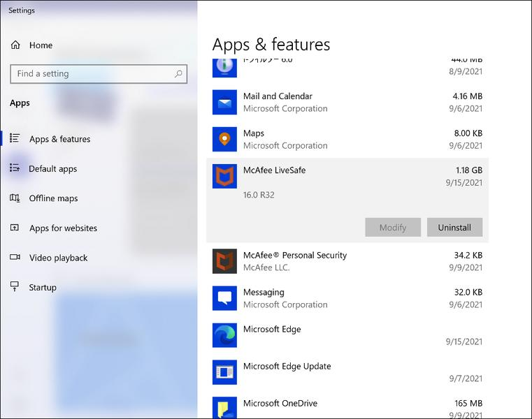The height and width of the screenshot is (419, 532).
Task: Click the Apps section header in sidebar
Action: [20, 103]
